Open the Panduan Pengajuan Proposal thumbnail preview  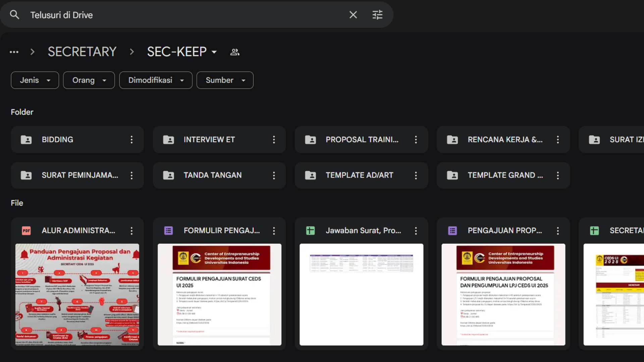(x=77, y=295)
